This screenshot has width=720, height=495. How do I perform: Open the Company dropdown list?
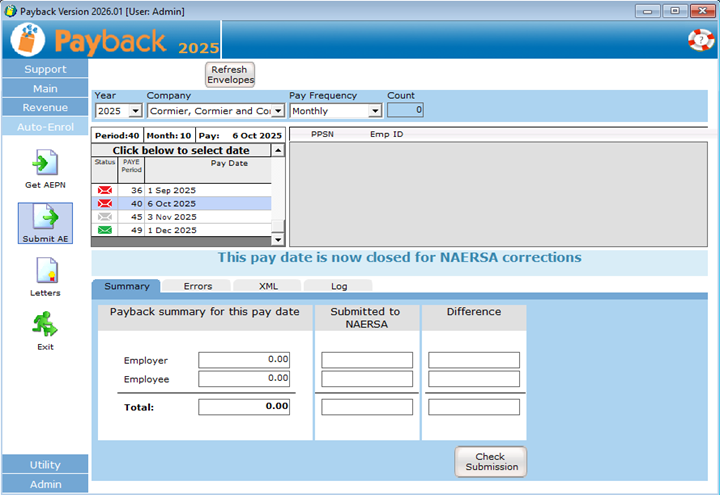point(278,111)
